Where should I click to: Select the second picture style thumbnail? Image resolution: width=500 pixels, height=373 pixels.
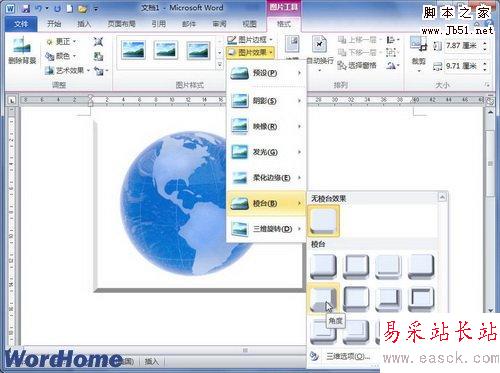point(166,50)
